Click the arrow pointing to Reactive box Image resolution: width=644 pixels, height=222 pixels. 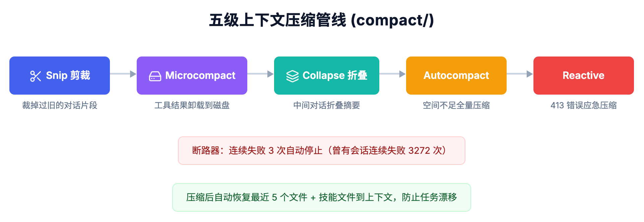[520, 74]
